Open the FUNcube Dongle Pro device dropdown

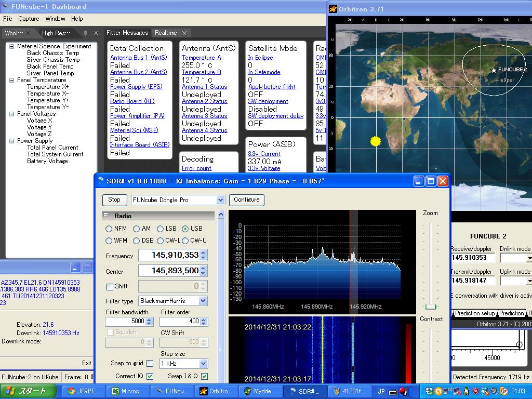point(220,200)
